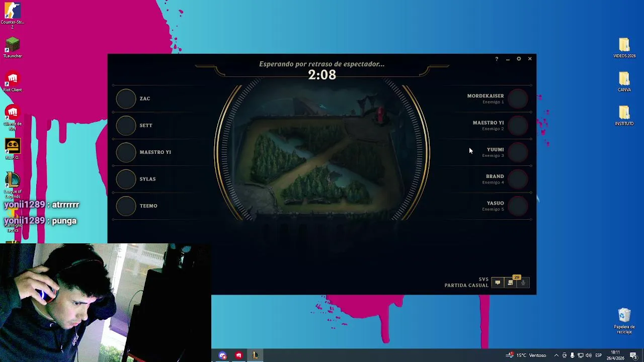The image size is (644, 362).
Task: Open the TLauncher desktop shortcut
Action: 13,48
